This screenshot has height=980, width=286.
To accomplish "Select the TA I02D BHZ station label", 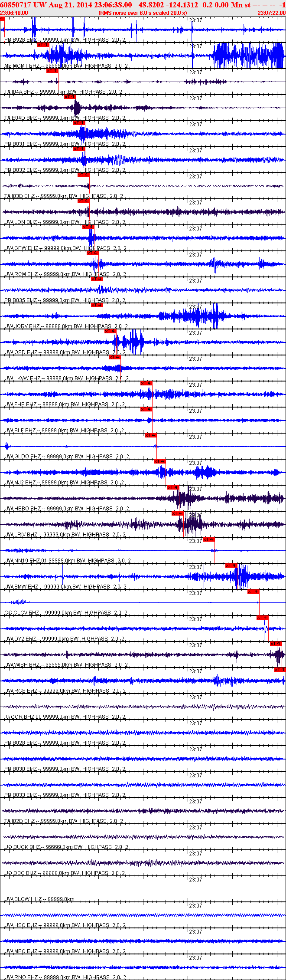I will pos(64,821).
